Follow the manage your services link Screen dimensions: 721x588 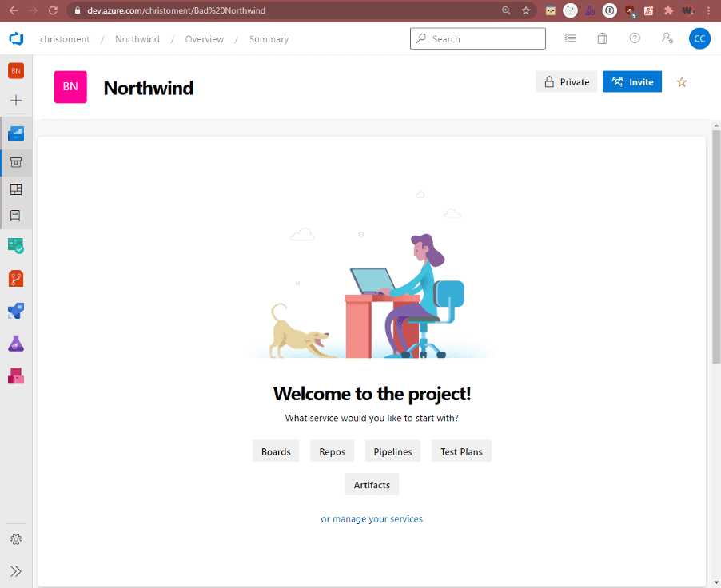pyautogui.click(x=377, y=519)
